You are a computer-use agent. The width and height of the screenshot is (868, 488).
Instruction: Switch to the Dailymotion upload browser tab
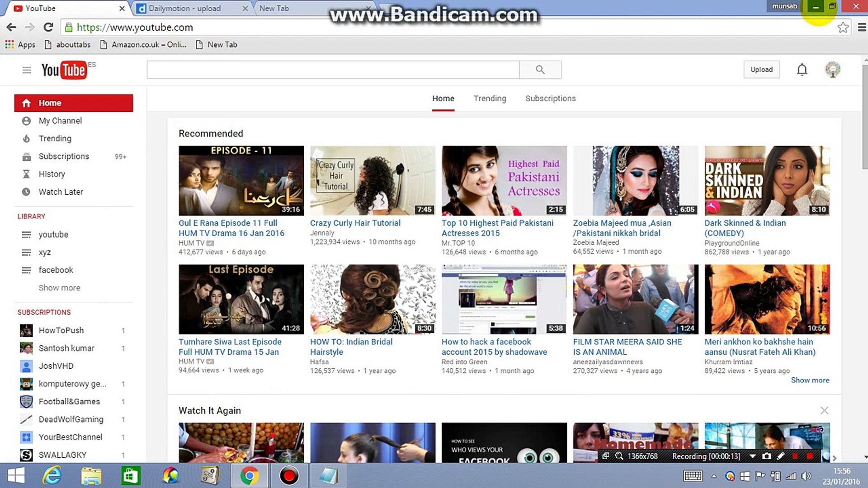185,8
